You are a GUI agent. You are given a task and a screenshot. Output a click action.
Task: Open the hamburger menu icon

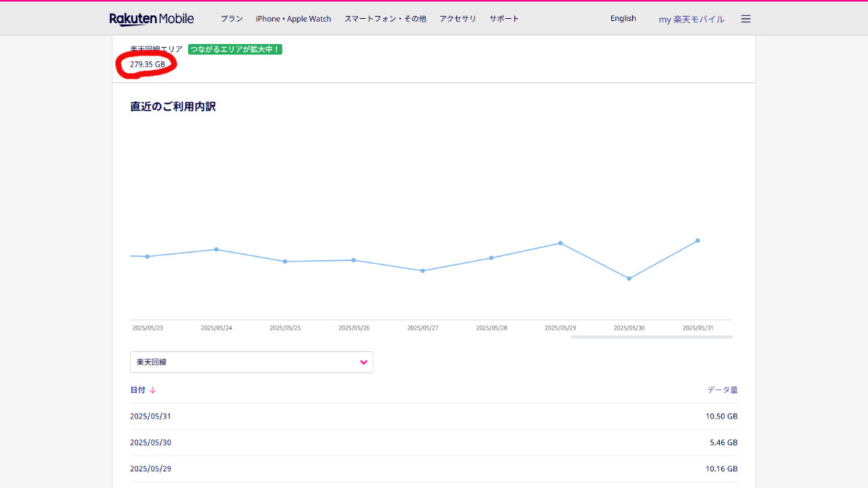746,19
